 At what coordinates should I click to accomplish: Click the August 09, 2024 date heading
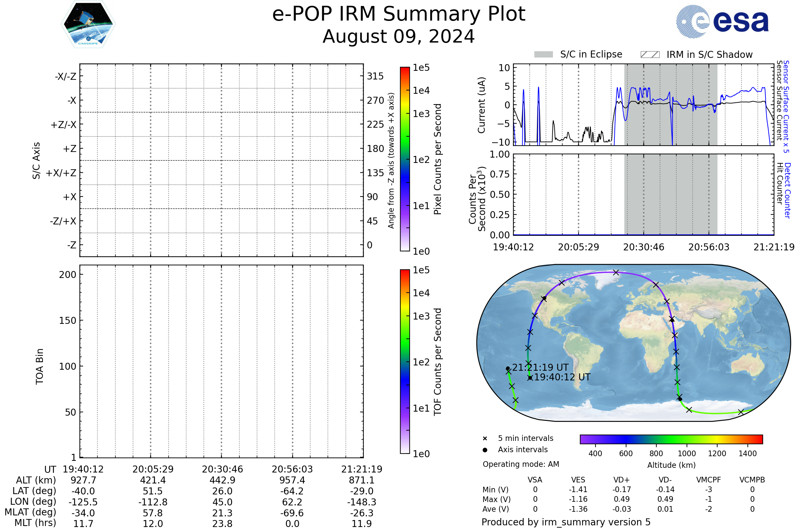399,37
